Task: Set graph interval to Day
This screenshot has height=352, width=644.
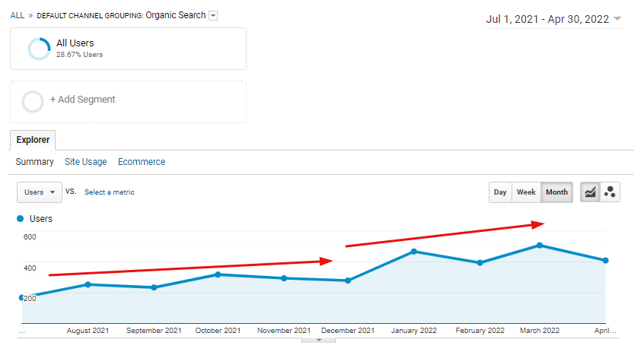Action: [x=500, y=192]
